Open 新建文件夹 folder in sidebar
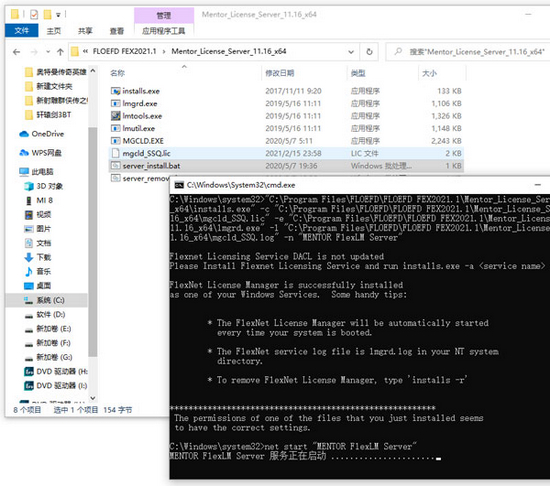 tap(49, 86)
